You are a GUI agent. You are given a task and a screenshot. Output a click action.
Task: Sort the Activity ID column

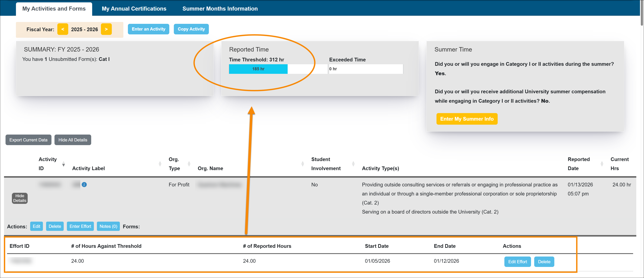point(64,164)
